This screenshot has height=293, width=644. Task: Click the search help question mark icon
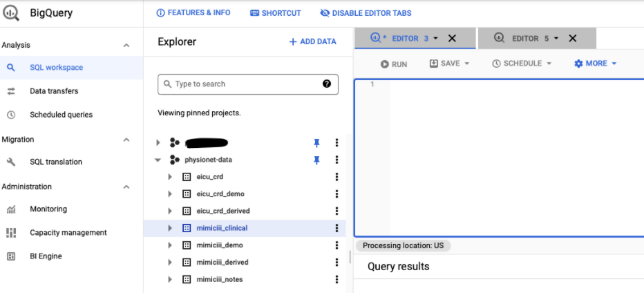(327, 84)
